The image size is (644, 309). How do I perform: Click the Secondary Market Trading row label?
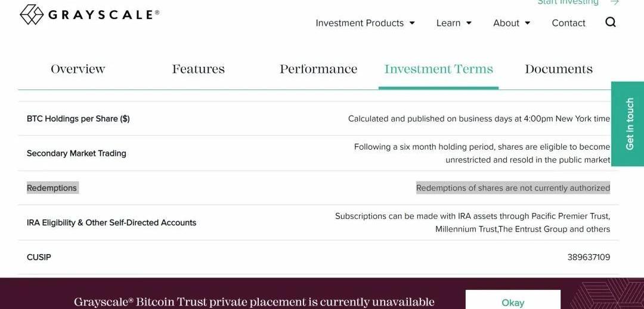tap(76, 153)
